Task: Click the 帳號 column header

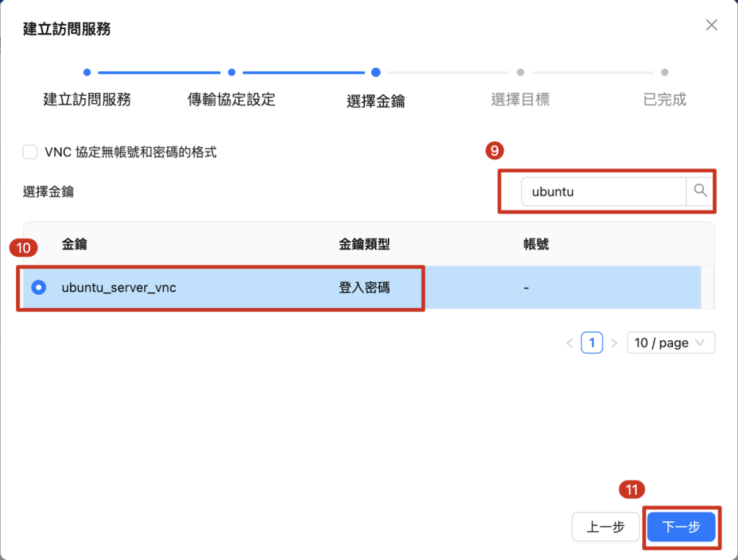Action: coord(536,244)
